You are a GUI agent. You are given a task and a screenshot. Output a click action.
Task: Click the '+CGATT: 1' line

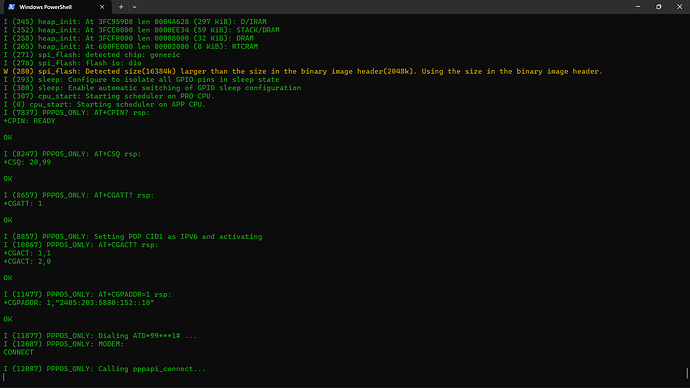23,204
